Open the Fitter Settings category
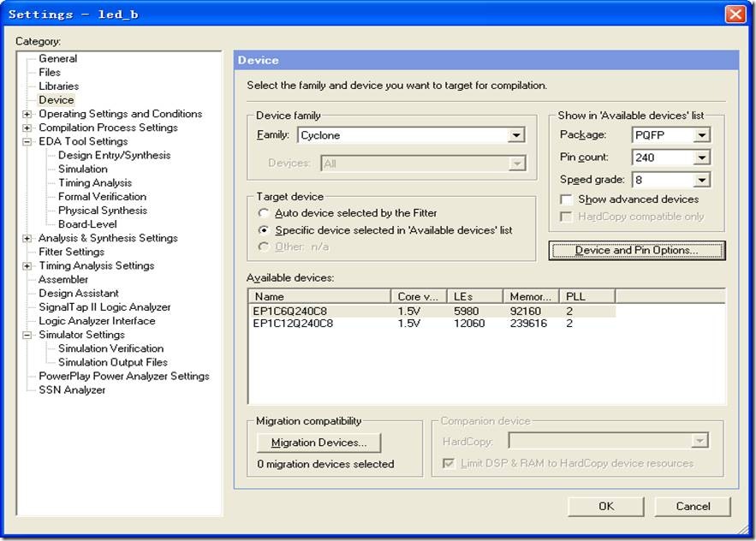This screenshot has height=541, width=756. [71, 253]
